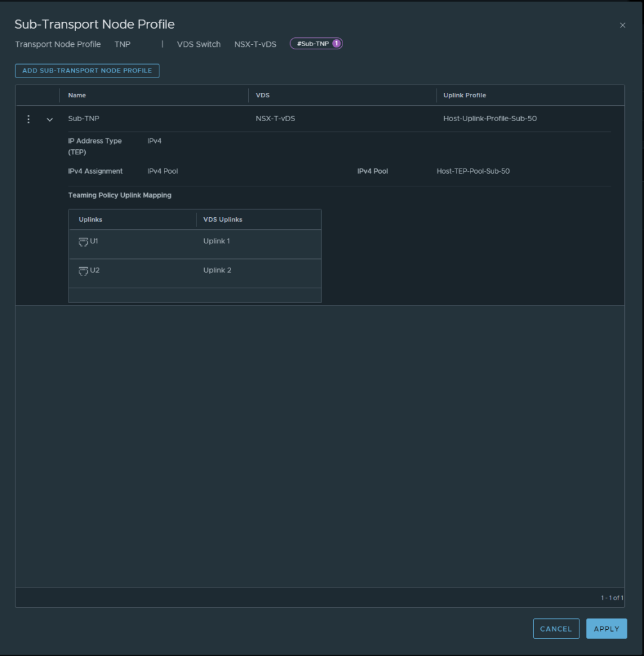The height and width of the screenshot is (656, 644).
Task: Click the U1 uplink port icon
Action: pyautogui.click(x=83, y=242)
